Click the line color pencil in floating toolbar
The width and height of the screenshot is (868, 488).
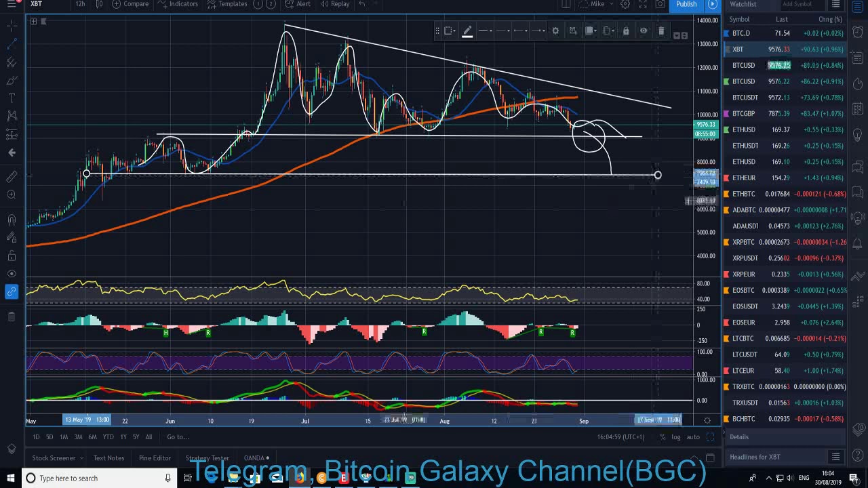[x=467, y=30]
